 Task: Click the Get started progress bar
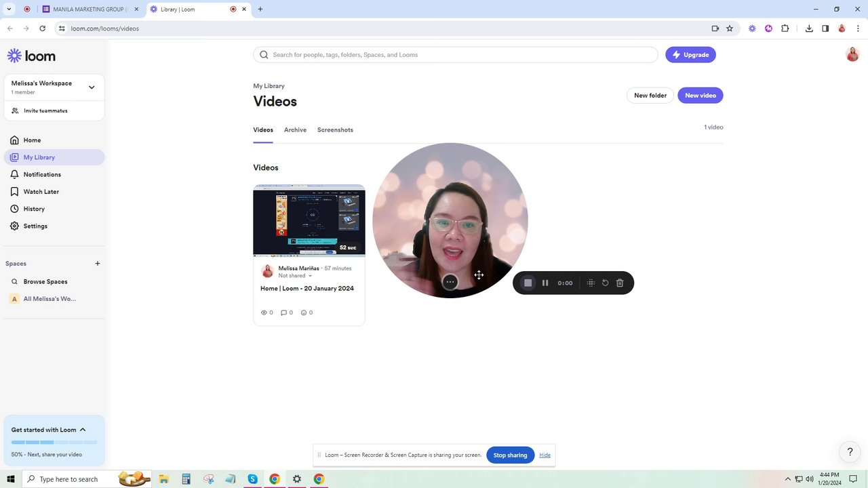tap(54, 443)
